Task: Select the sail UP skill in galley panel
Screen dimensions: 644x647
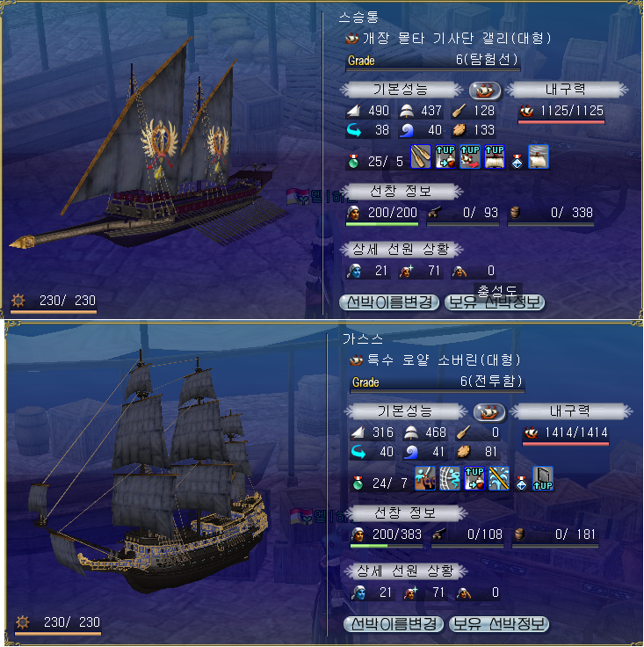Action: (495, 156)
